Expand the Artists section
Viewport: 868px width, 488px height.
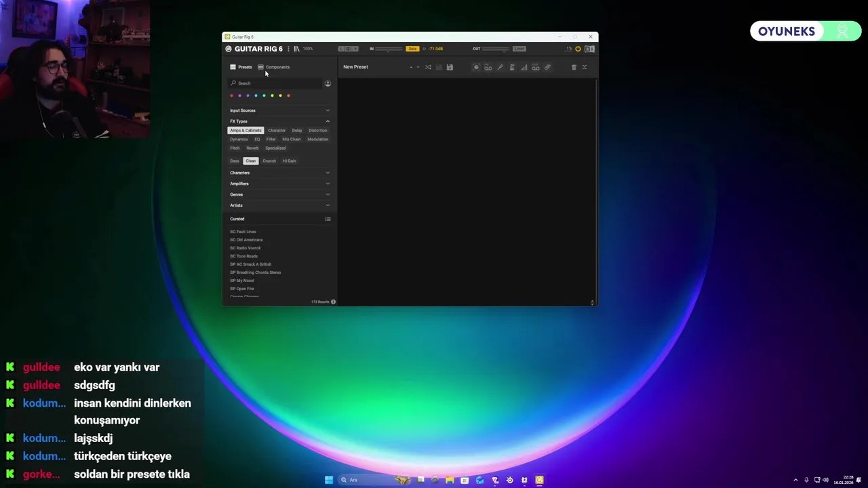279,205
